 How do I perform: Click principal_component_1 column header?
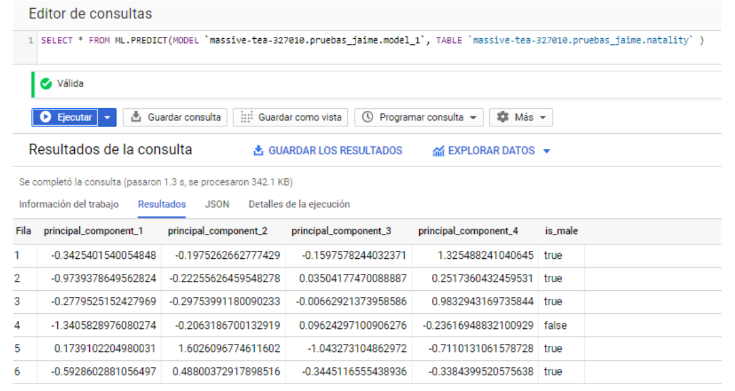coord(93,231)
